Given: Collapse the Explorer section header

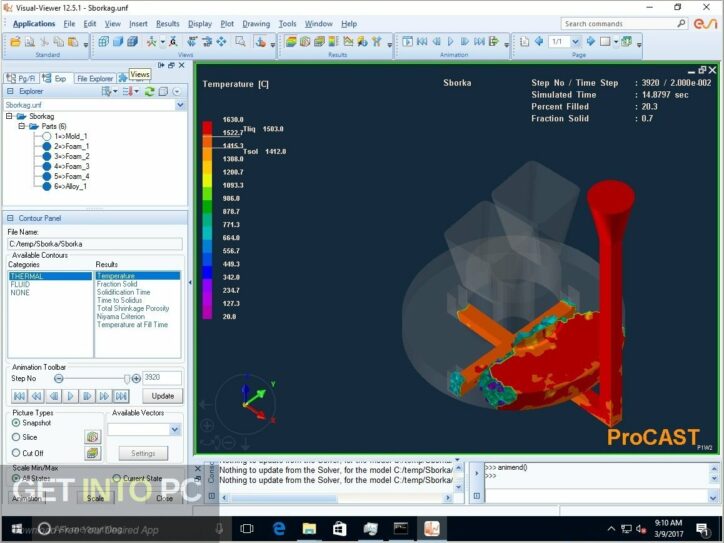Looking at the screenshot, I should (10, 91).
